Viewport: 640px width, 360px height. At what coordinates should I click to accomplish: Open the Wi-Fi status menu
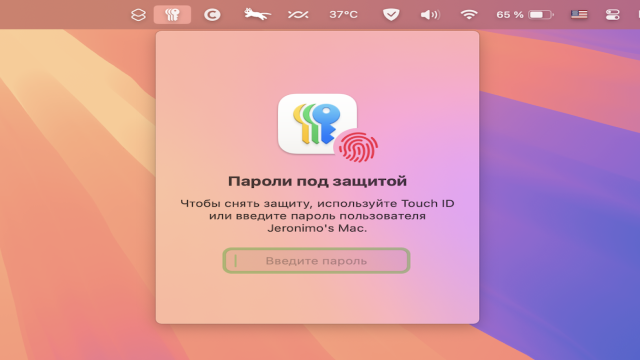469,15
